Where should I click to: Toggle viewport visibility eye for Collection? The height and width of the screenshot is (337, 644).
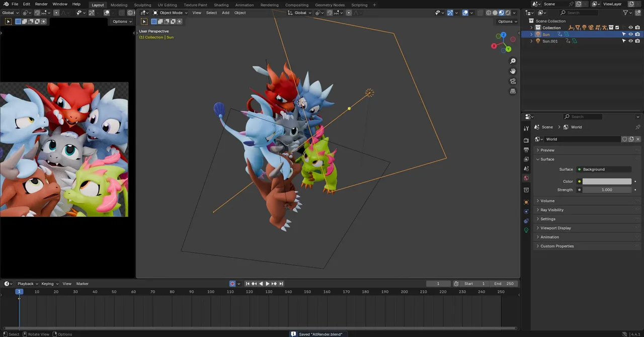(630, 28)
